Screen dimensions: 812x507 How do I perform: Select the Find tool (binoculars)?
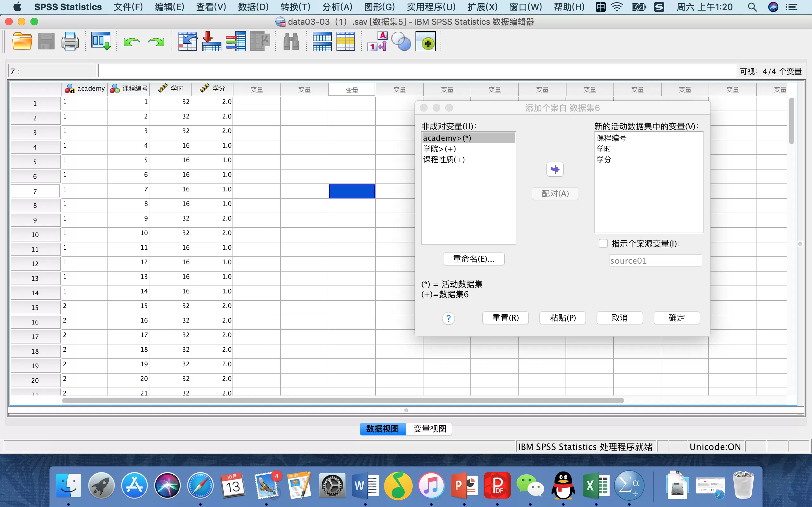(291, 41)
